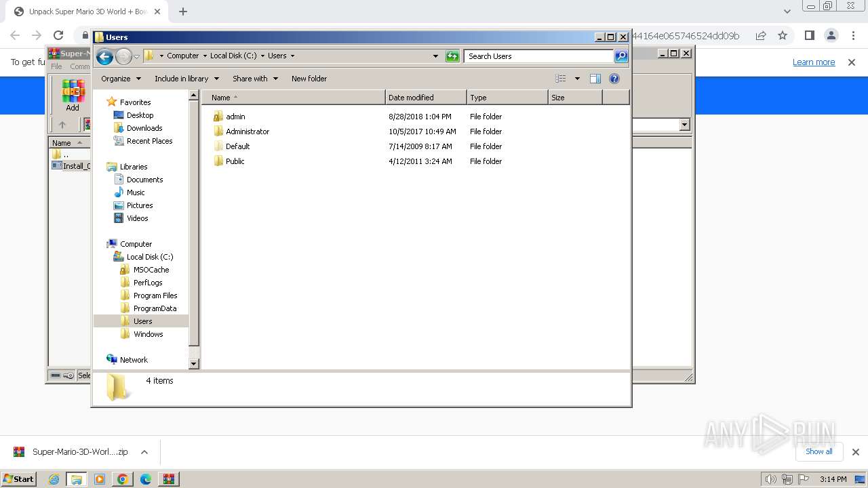Click volume icon in system tray
868x488 pixels.
[770, 479]
